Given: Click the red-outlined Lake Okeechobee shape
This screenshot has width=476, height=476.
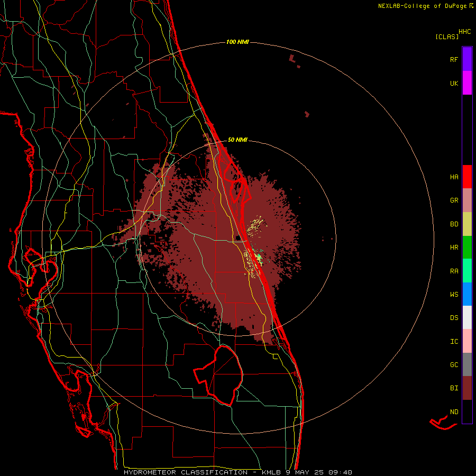Looking at the screenshot, I should pos(218,376).
